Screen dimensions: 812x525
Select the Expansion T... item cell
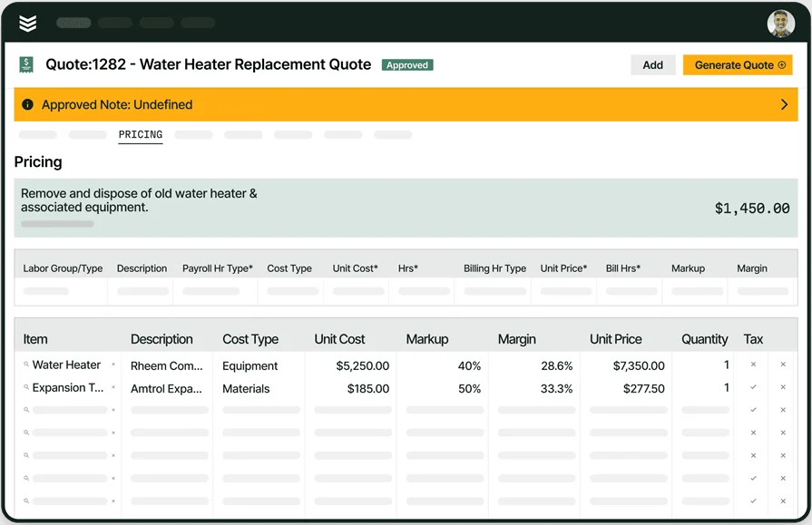pos(68,388)
